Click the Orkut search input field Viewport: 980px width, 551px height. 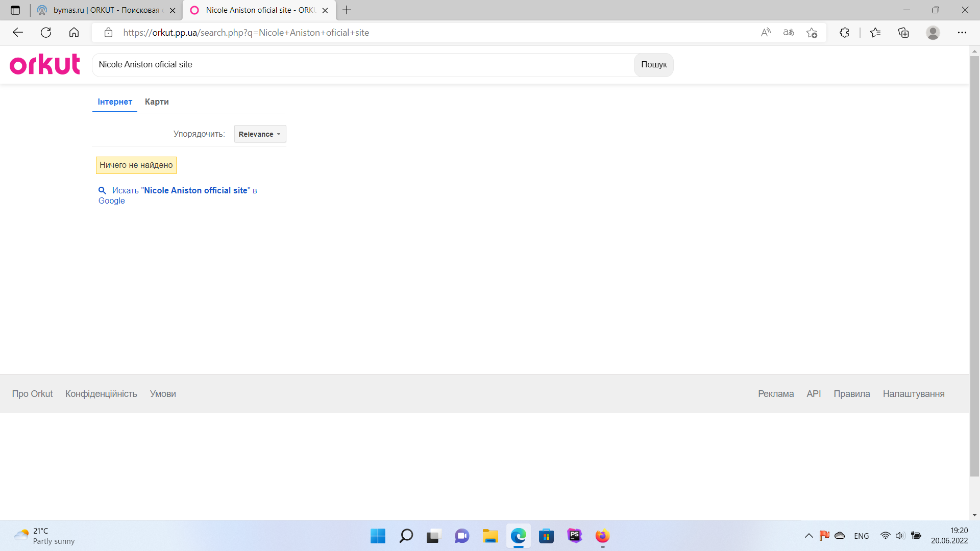pos(362,65)
